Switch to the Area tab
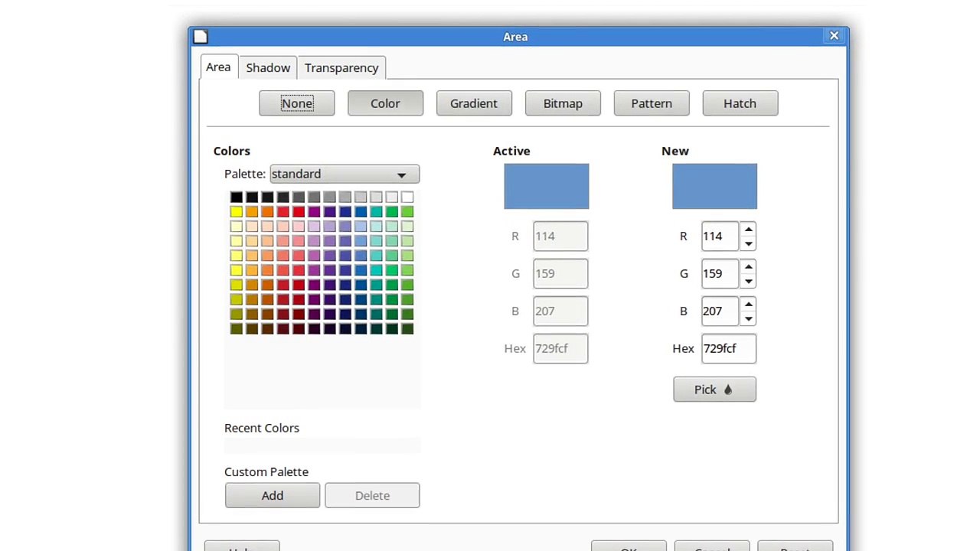The height and width of the screenshot is (551, 980). click(x=218, y=67)
